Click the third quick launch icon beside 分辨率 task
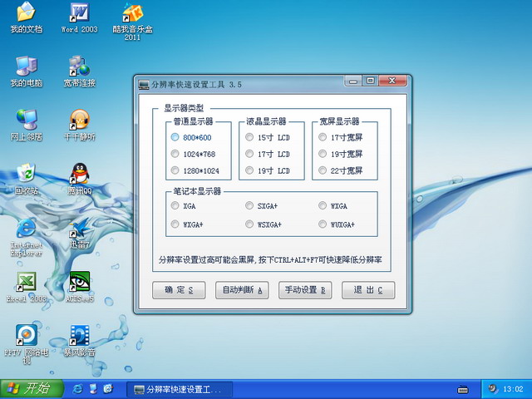Image resolution: width=532 pixels, height=399 pixels. click(x=108, y=389)
